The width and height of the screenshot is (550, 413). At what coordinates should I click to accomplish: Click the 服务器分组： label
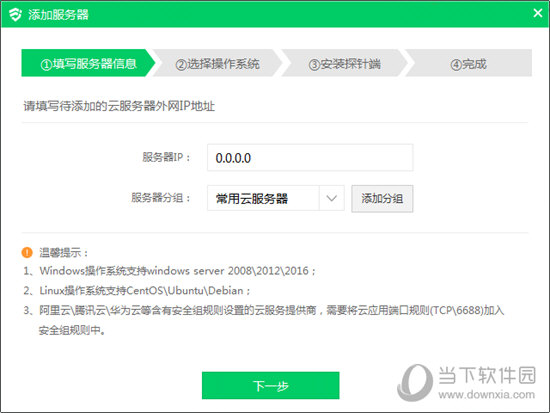(x=161, y=198)
